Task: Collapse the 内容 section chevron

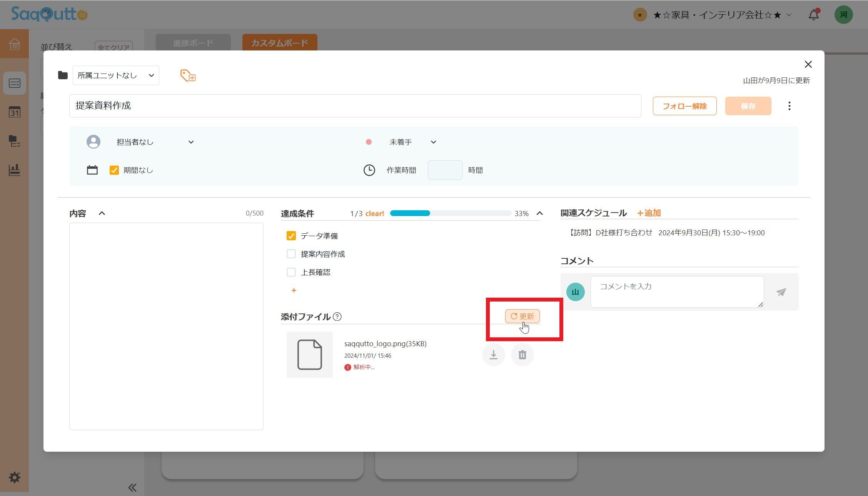Action: [102, 213]
